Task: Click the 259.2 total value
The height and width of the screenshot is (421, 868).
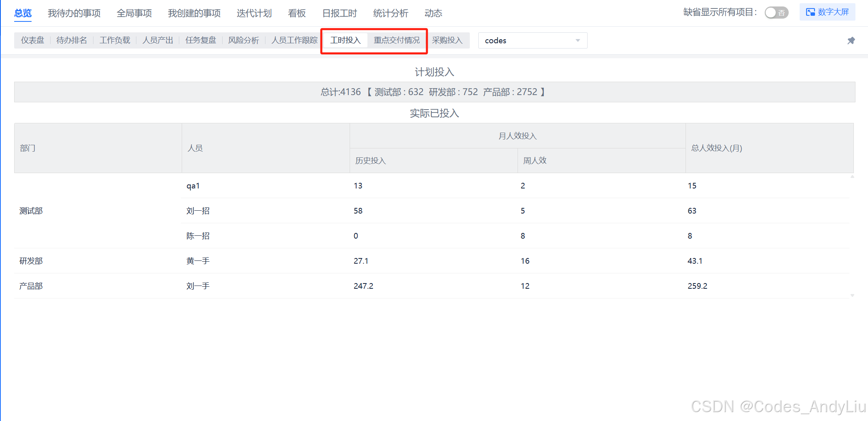Action: [x=698, y=286]
